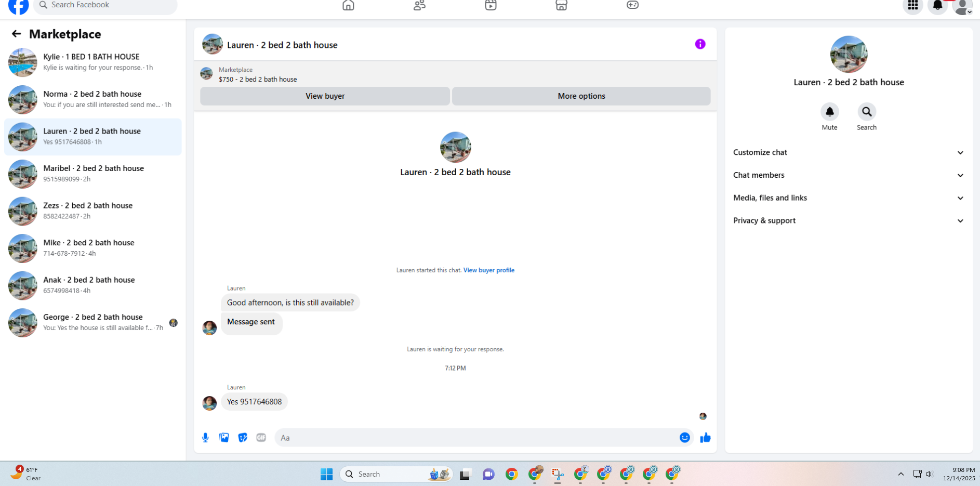Open Mike 2 bed 2 bath house chat
This screenshot has width=980, height=486.
[x=93, y=248]
